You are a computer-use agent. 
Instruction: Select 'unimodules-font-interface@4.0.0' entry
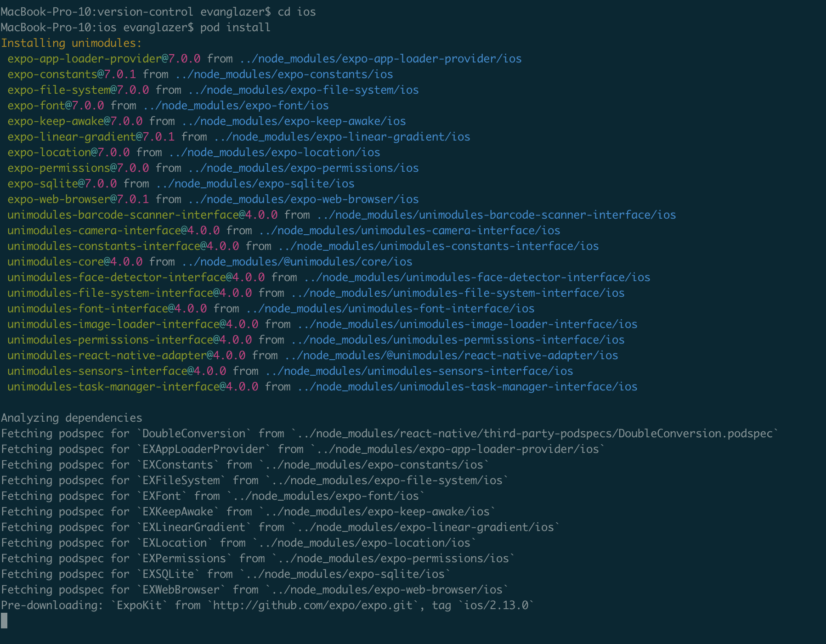click(107, 309)
